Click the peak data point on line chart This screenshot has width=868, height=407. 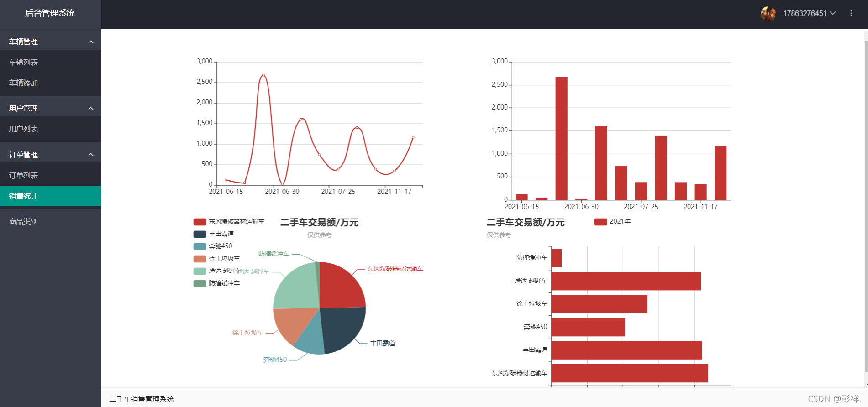(x=263, y=75)
